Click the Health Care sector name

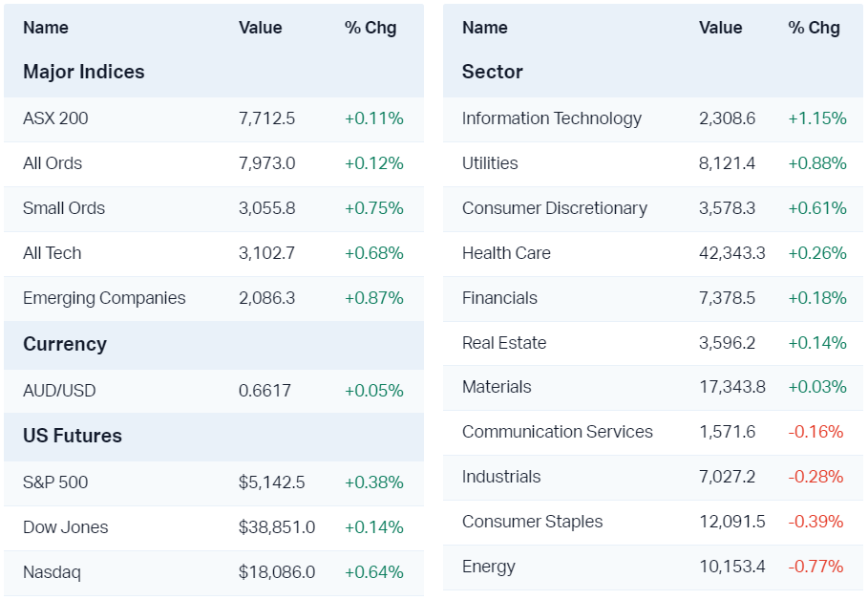coord(506,253)
